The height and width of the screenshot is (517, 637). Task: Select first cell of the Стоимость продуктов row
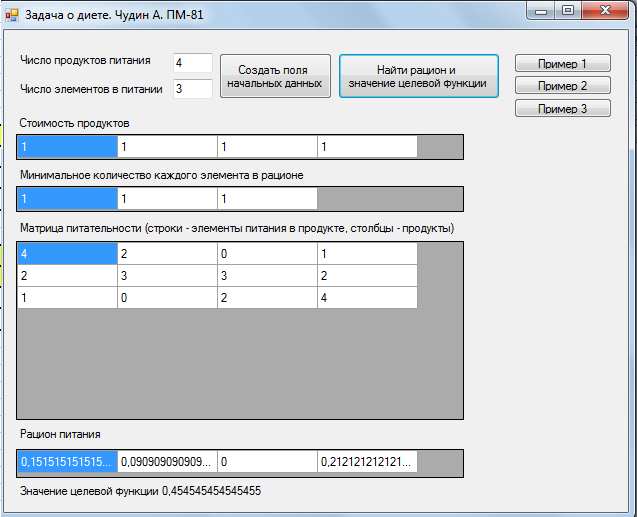(x=67, y=147)
